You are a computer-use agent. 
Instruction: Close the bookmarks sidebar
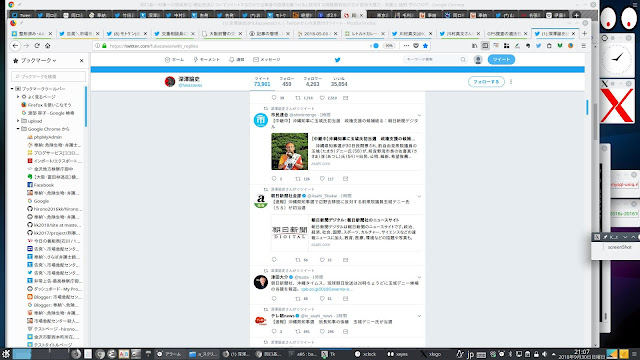pyautogui.click(x=82, y=60)
